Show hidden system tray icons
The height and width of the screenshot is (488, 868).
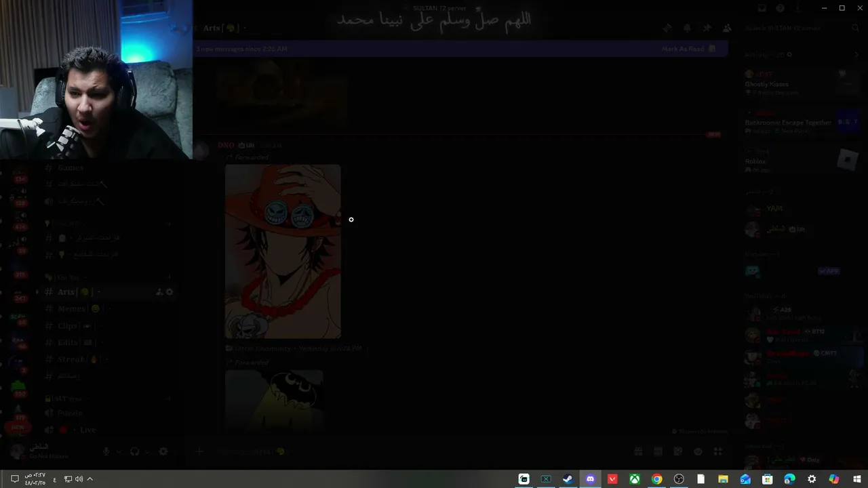coord(90,479)
